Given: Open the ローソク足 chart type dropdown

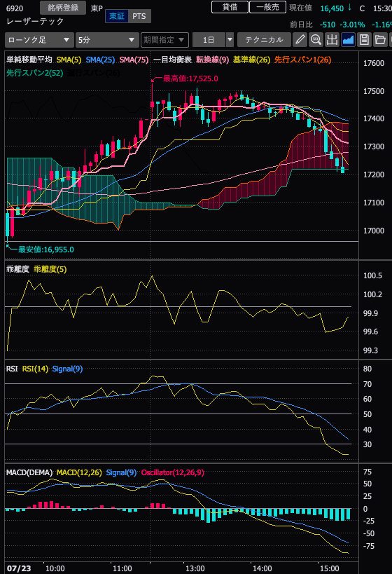Looking at the screenshot, I should click(39, 40).
